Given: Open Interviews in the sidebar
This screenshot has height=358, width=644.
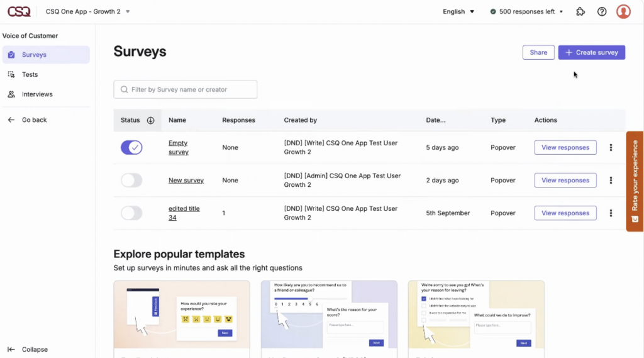Looking at the screenshot, I should [x=37, y=94].
